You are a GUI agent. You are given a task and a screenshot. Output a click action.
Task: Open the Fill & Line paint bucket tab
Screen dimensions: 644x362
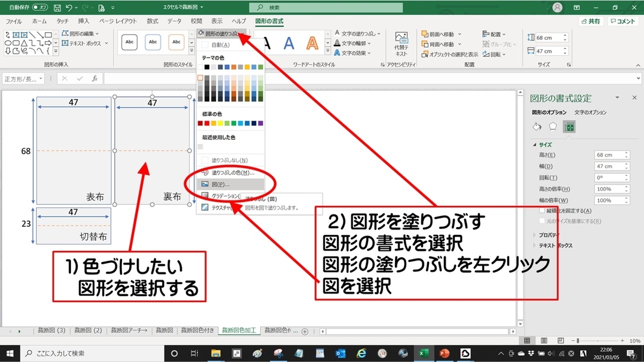537,127
